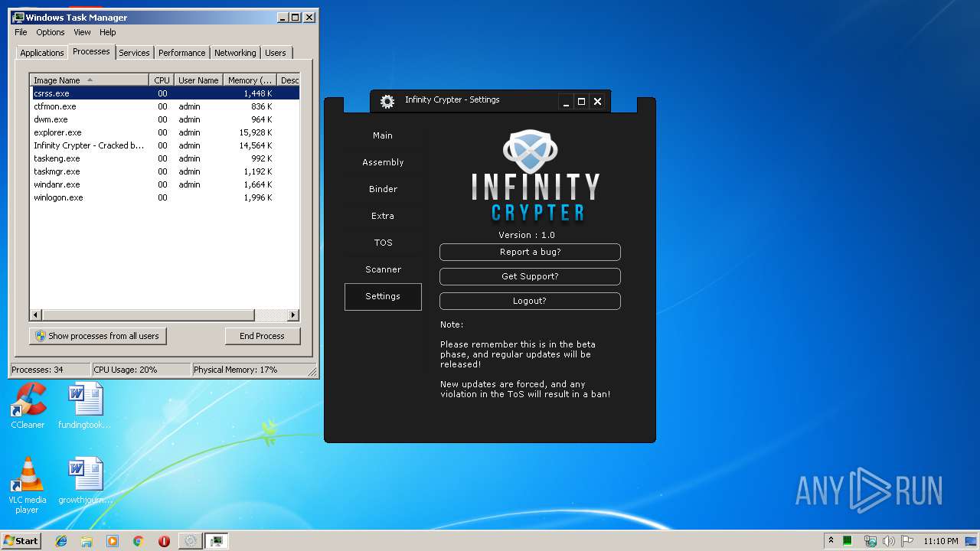This screenshot has width=980, height=551.
Task: Open Opera browser from the taskbar
Action: click(164, 541)
